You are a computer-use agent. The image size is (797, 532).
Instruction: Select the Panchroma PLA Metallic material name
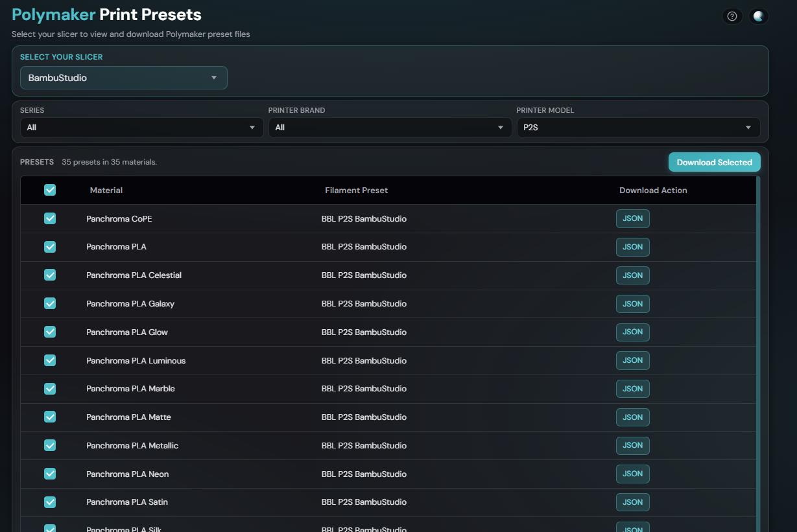[132, 446]
